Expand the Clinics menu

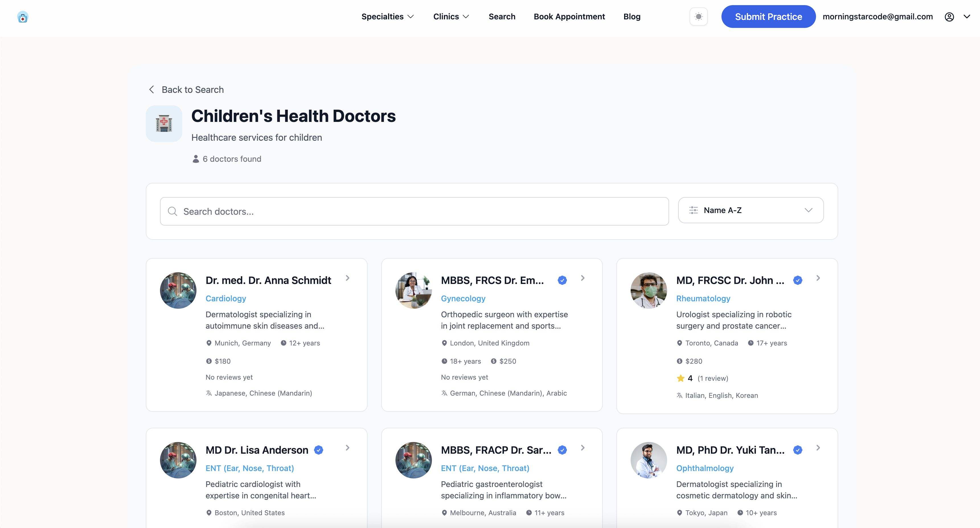[451, 17]
